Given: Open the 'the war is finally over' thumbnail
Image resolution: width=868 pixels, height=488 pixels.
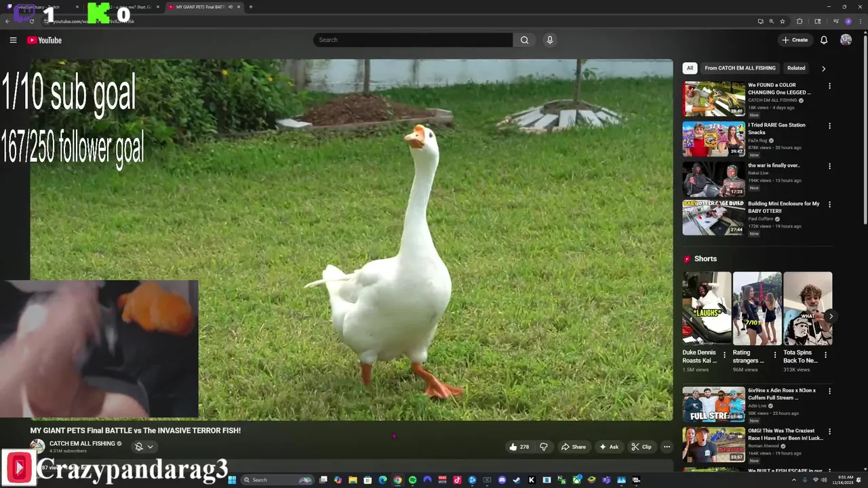Looking at the screenshot, I should click(713, 179).
